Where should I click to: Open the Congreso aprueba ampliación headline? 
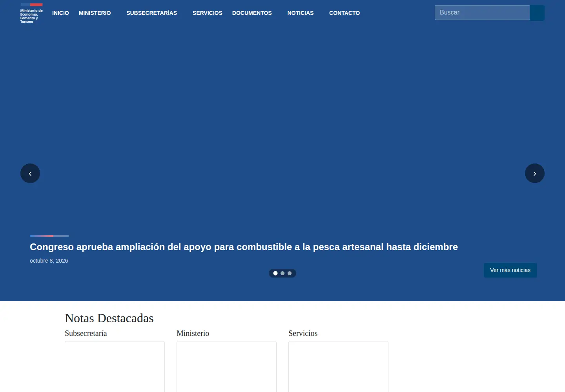[244, 247]
